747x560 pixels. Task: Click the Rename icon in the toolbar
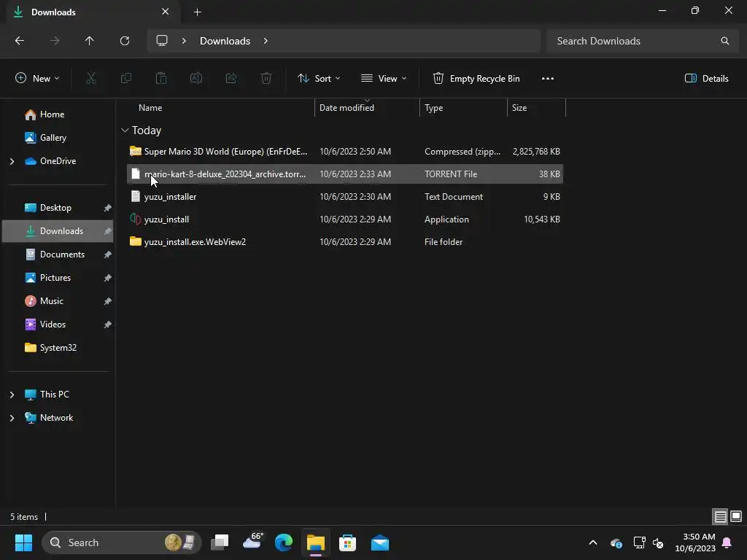click(196, 79)
